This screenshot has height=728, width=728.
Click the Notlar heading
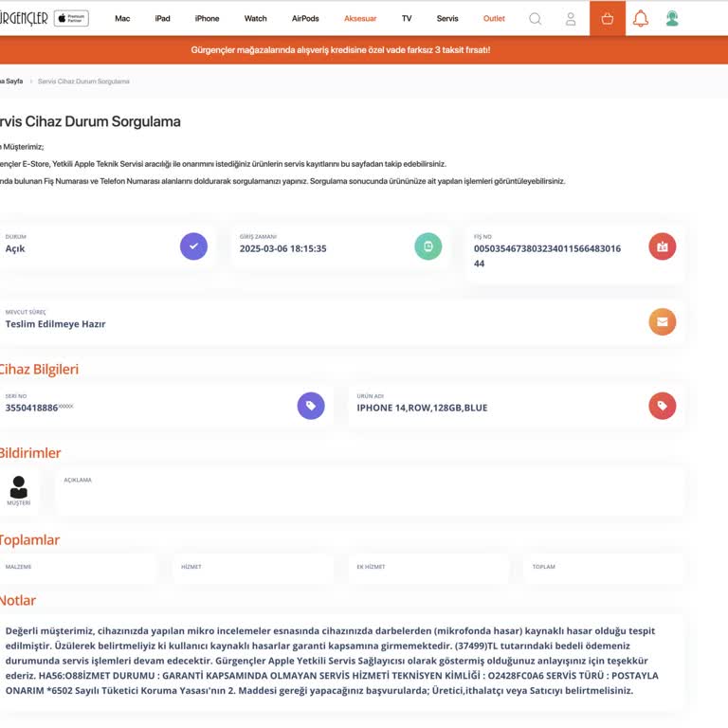point(18,601)
